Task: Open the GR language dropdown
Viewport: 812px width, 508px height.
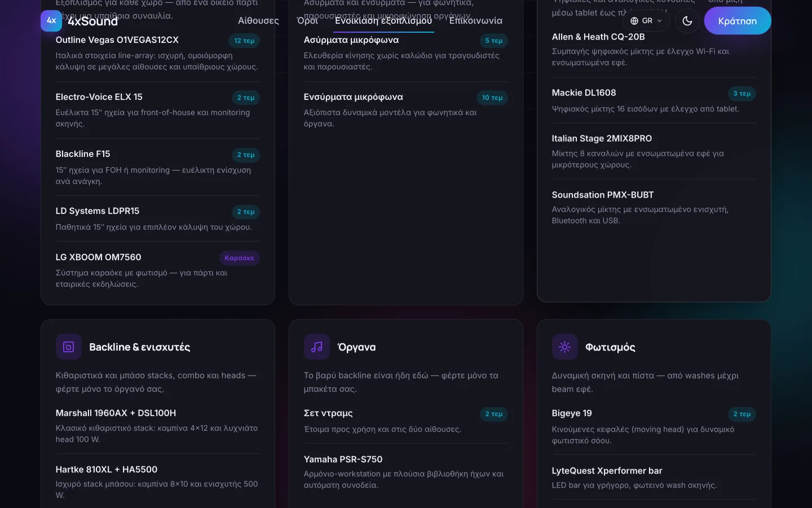Action: [x=646, y=21]
